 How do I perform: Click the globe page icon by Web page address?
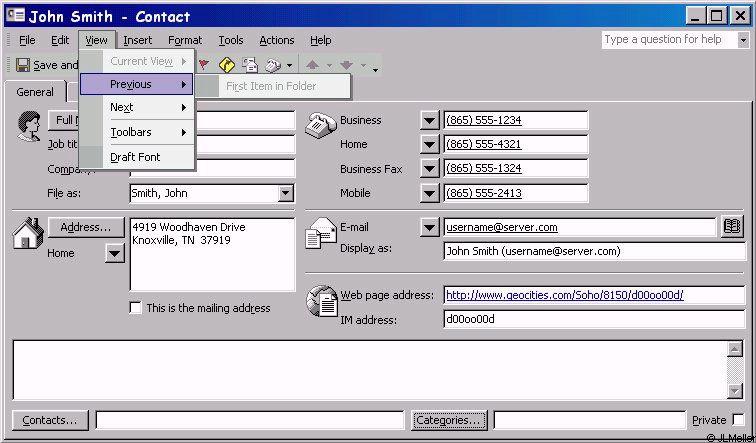pyautogui.click(x=322, y=301)
